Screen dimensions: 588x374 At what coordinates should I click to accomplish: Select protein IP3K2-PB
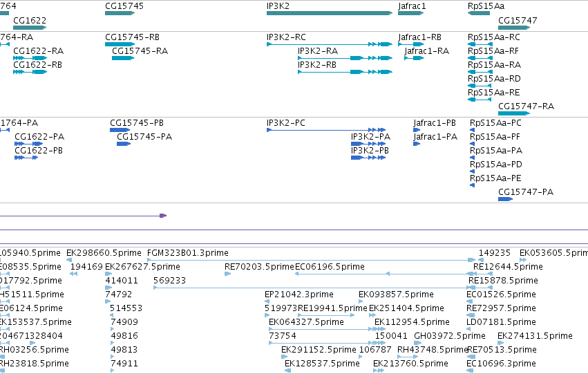click(370, 151)
